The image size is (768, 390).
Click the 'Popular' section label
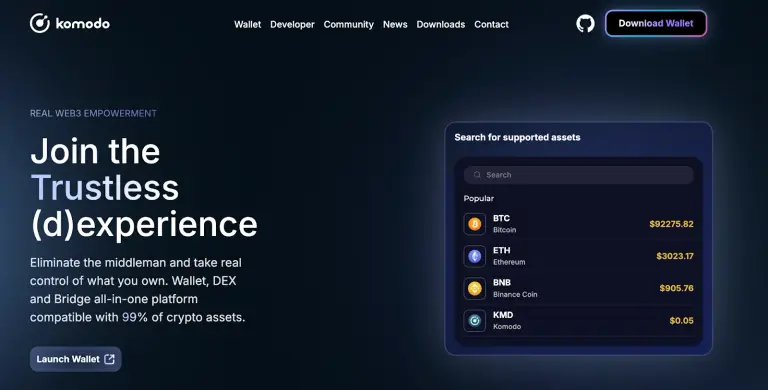[x=479, y=198]
